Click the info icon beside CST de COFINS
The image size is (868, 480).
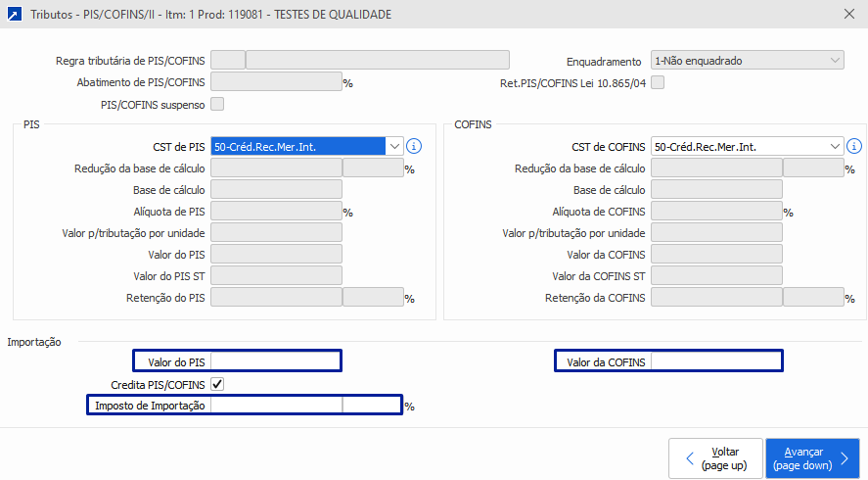pyautogui.click(x=854, y=146)
